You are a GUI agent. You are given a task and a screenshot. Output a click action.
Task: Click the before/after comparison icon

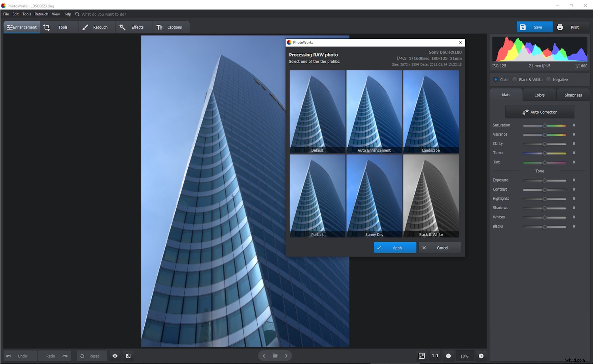pos(128,356)
